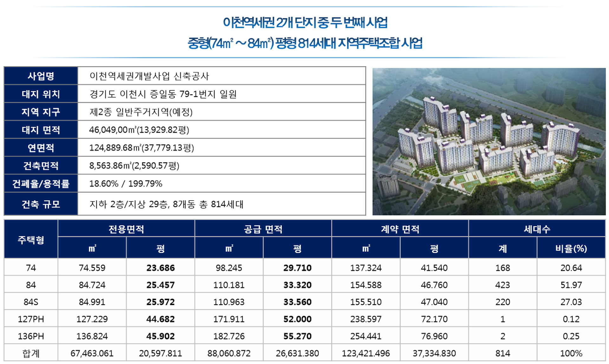Select address '경기도 이천시 증일동 79-1번지 일원'

pos(163,94)
